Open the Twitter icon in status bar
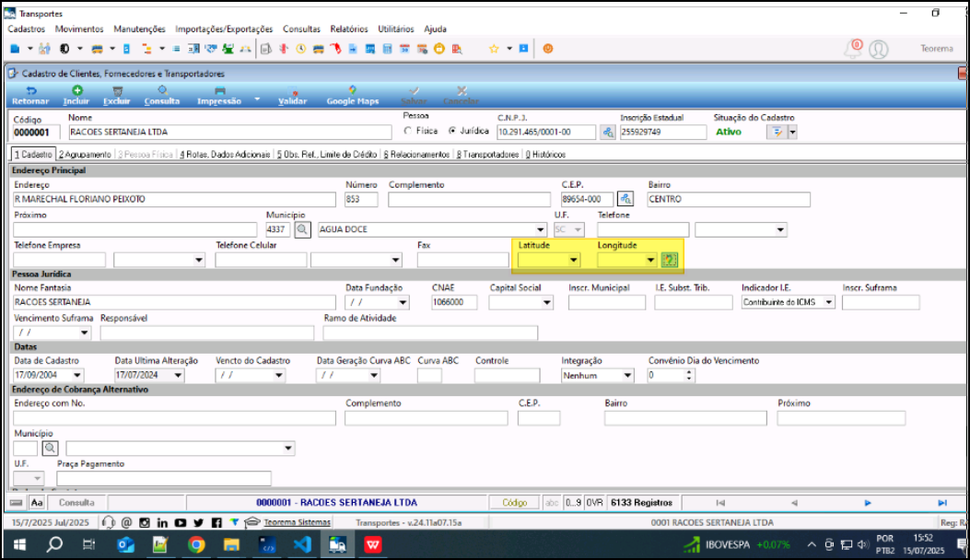The height and width of the screenshot is (560, 970). pyautogui.click(x=198, y=522)
